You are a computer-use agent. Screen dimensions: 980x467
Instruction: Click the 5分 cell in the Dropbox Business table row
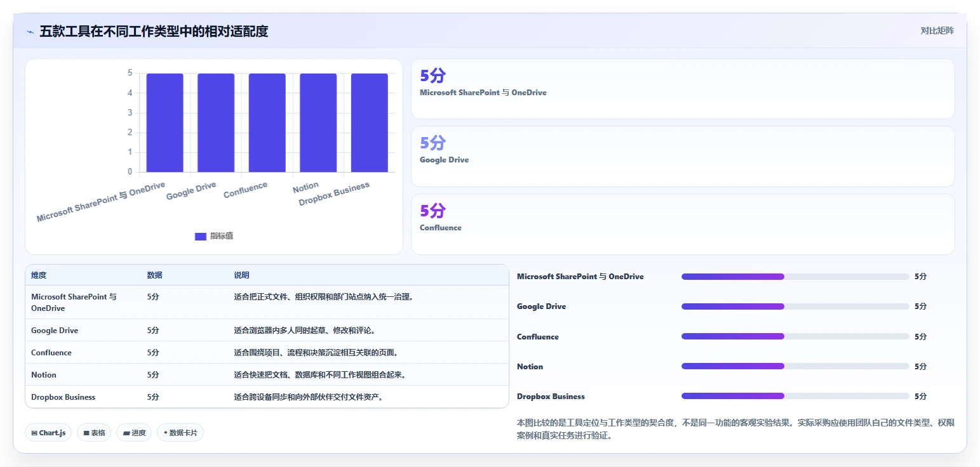click(153, 397)
